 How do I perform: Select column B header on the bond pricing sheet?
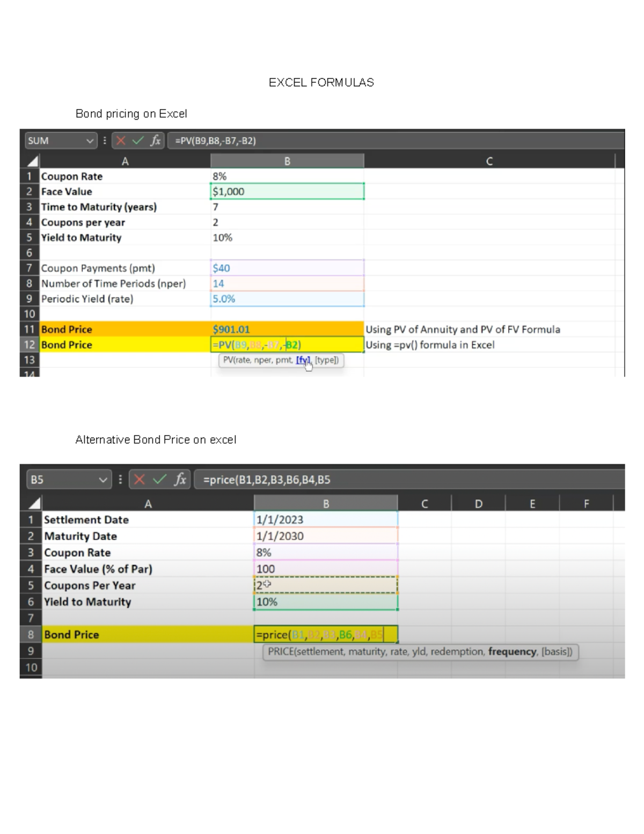pos(287,160)
